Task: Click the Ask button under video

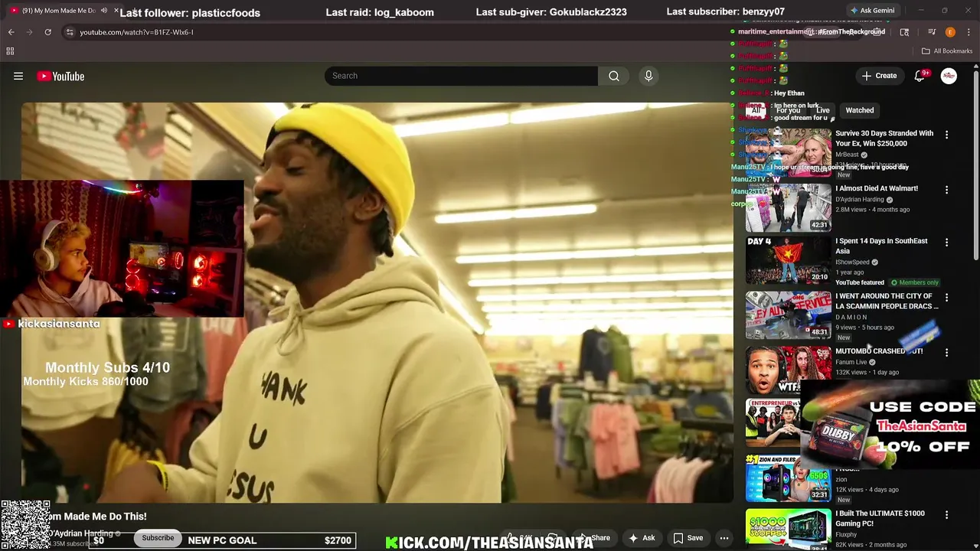Action: [x=642, y=538]
